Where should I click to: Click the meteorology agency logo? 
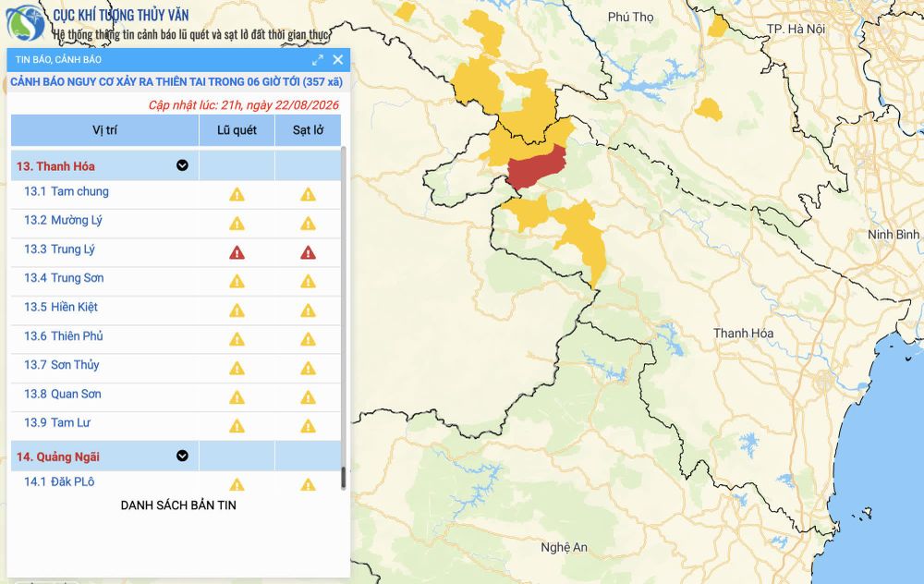coord(25,23)
